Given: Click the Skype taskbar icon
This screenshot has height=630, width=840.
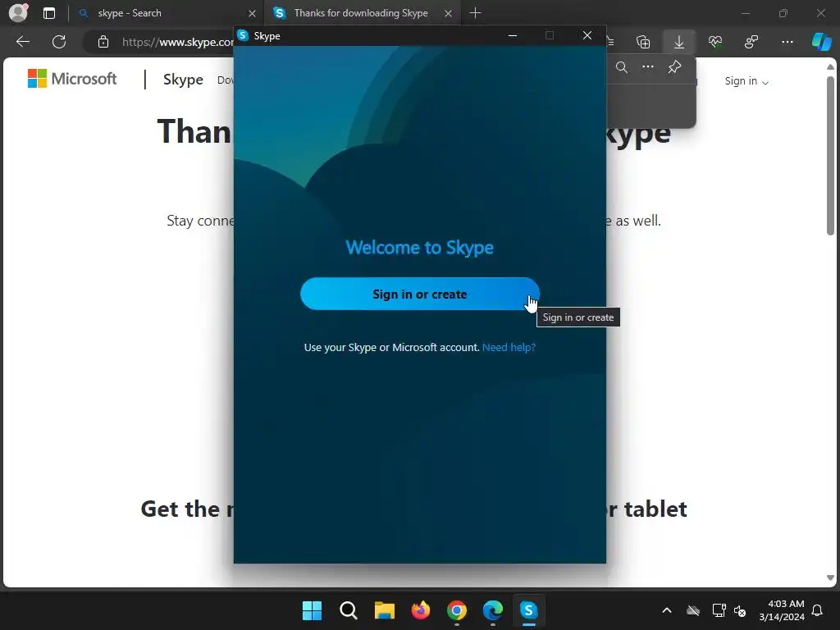Looking at the screenshot, I should tap(529, 610).
